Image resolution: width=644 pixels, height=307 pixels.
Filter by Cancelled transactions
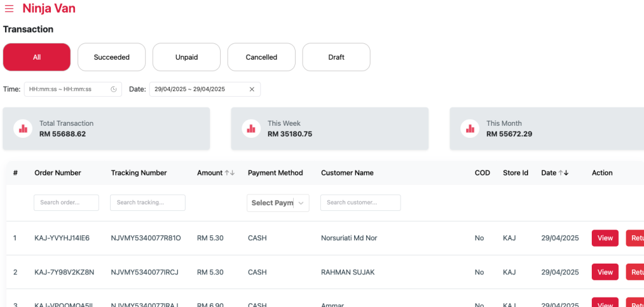pyautogui.click(x=262, y=57)
